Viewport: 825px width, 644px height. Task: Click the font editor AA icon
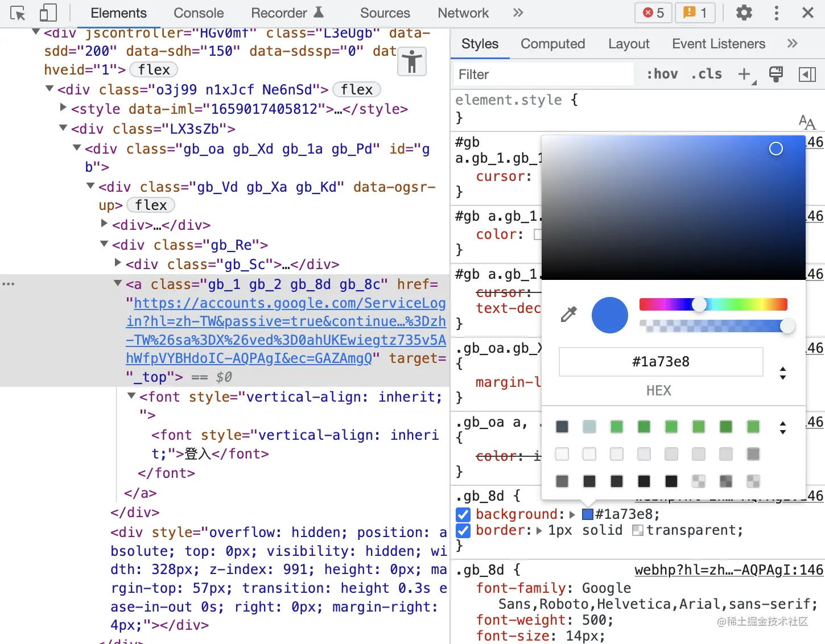coord(807,122)
